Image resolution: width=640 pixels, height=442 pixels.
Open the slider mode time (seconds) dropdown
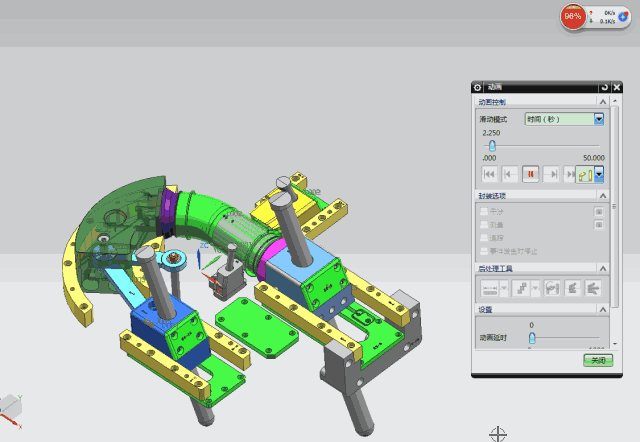599,119
